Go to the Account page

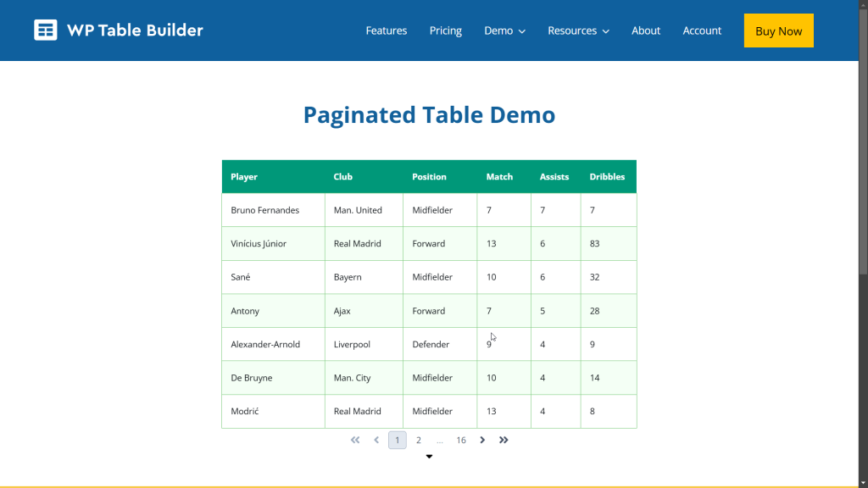(702, 30)
